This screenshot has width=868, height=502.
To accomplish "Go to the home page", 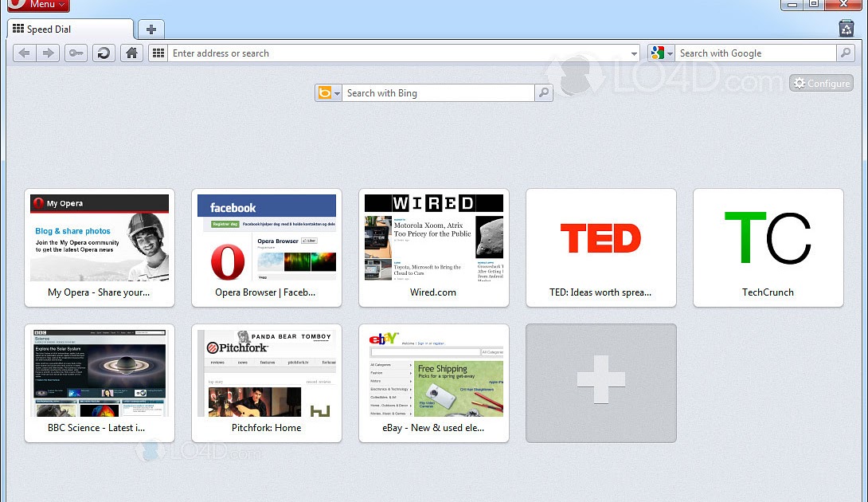I will [x=131, y=53].
